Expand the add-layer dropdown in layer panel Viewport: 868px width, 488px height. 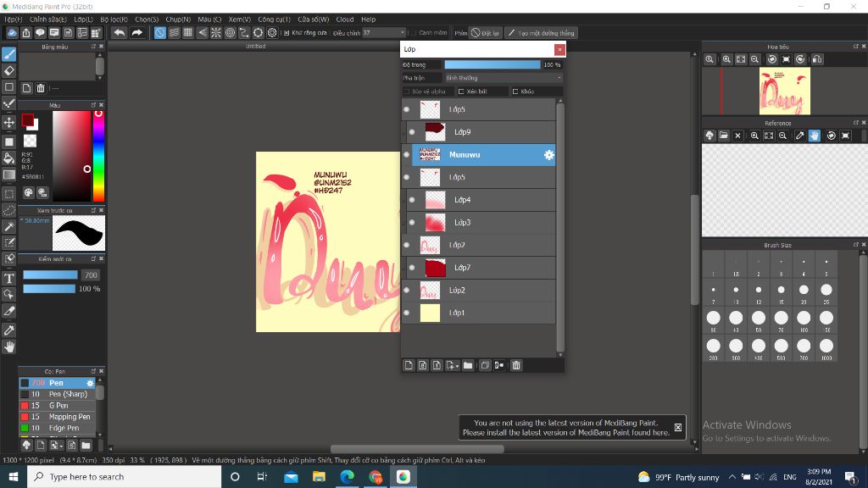453,365
